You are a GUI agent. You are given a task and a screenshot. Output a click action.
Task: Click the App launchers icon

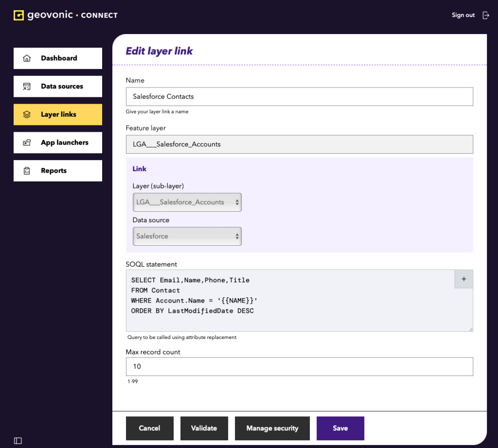[x=27, y=143]
